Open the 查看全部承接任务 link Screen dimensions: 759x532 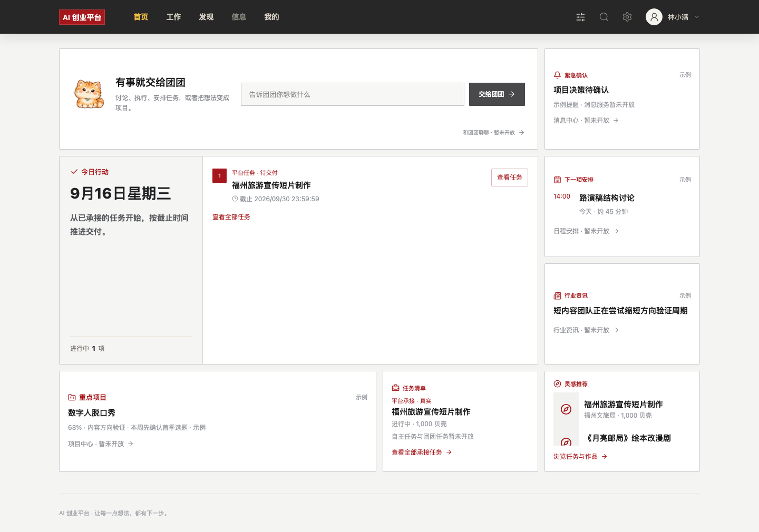coord(422,452)
